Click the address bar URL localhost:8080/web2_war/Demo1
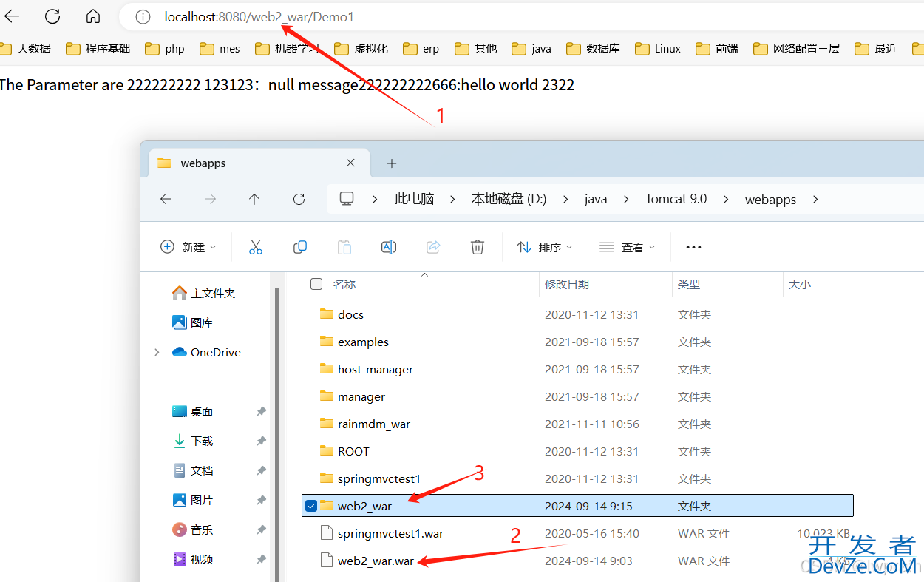Screen dimensions: 924x582 [259, 16]
